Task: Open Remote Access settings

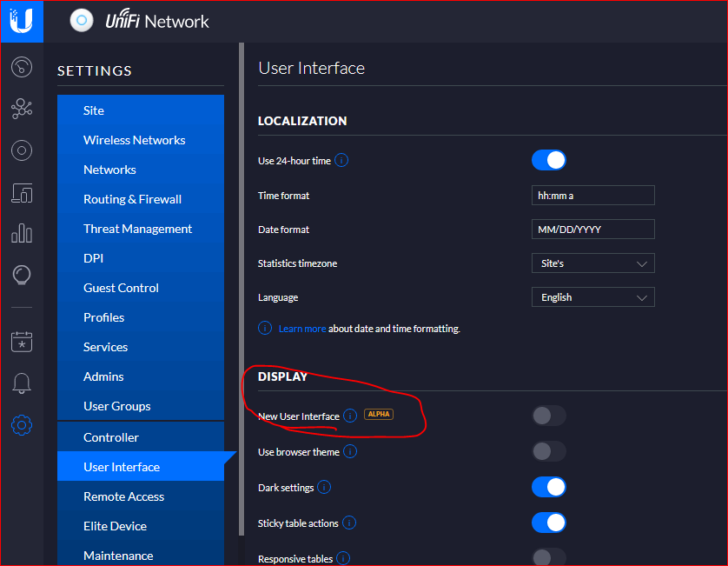Action: tap(141, 496)
